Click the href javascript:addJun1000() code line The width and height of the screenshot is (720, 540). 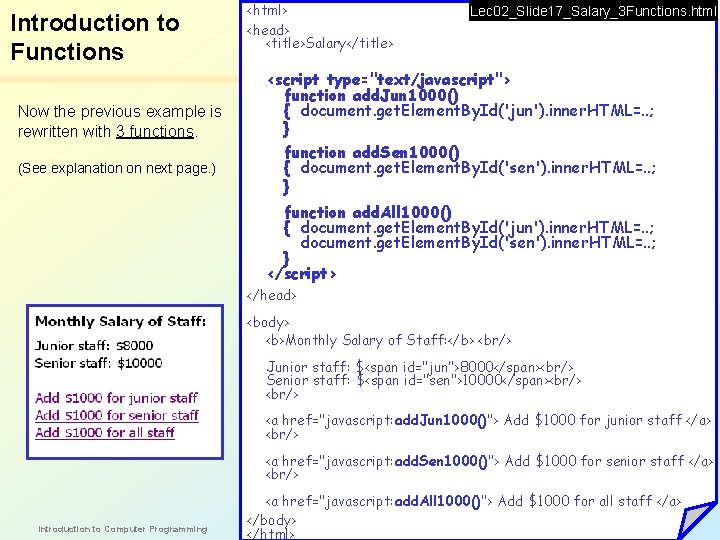(x=488, y=420)
